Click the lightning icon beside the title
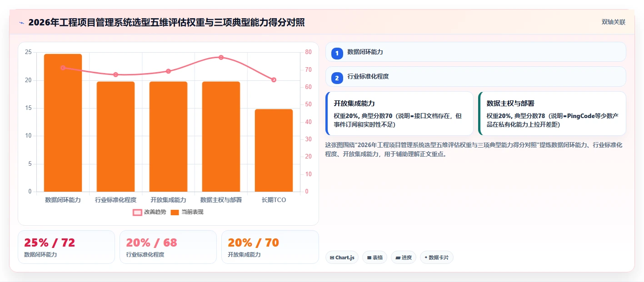644x282 pixels. (x=21, y=22)
